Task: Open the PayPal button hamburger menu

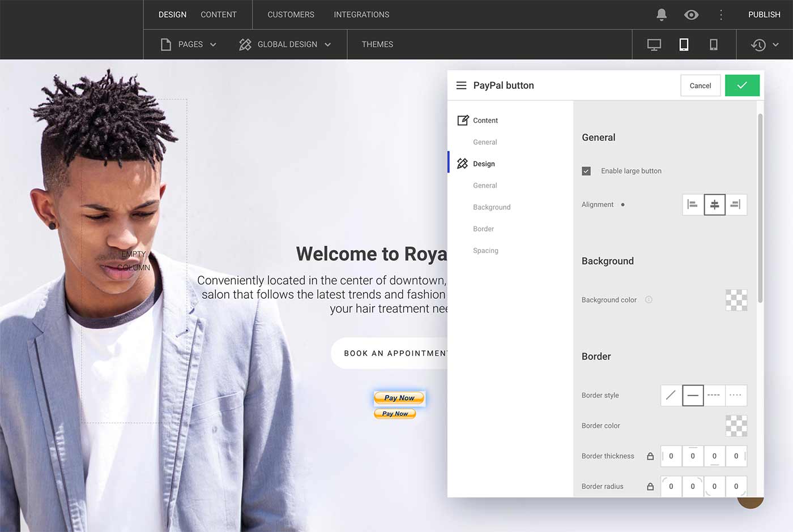Action: click(x=461, y=85)
